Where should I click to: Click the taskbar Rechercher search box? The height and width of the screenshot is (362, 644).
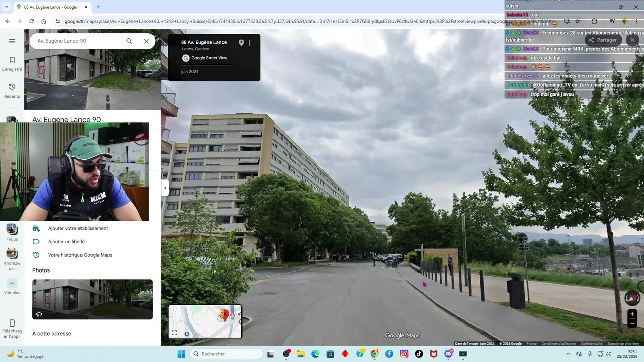pos(227,354)
